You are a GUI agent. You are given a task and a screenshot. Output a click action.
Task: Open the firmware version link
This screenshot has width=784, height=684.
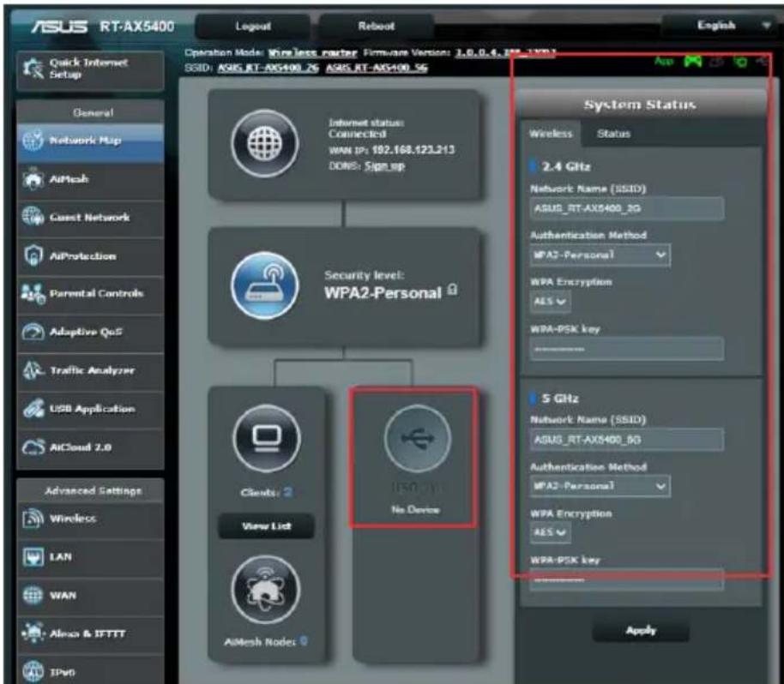click(505, 53)
